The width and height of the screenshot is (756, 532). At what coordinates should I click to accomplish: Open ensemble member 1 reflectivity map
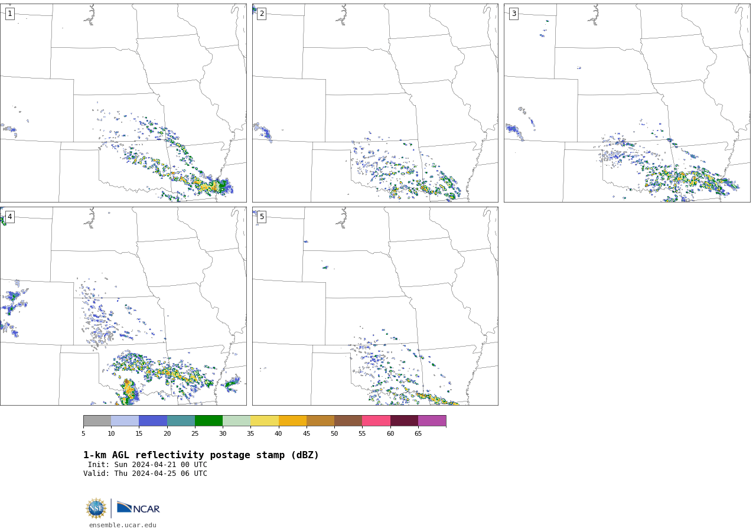point(123,103)
